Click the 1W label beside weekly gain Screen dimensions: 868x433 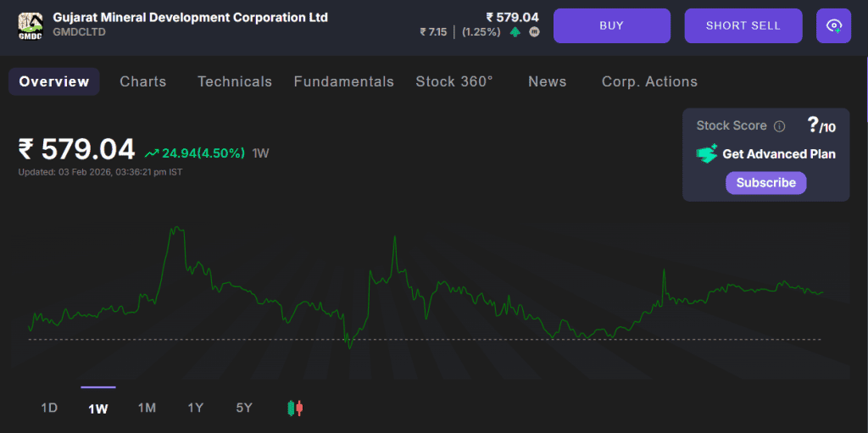(261, 153)
